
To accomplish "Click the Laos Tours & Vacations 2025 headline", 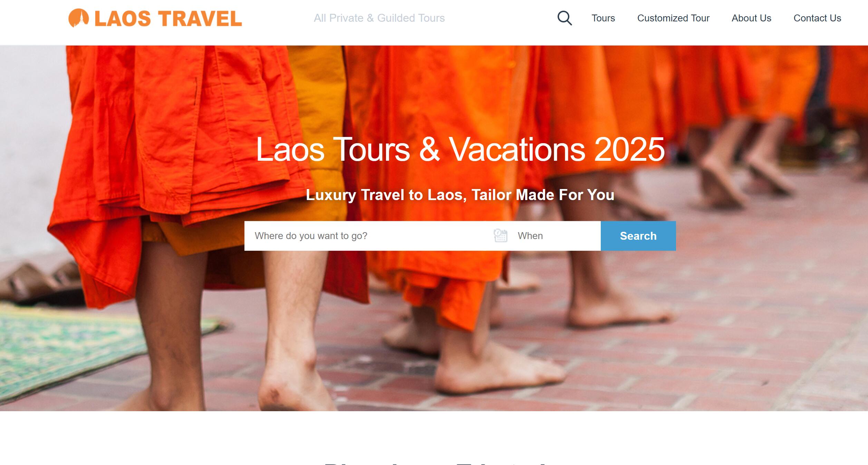I will (x=460, y=149).
